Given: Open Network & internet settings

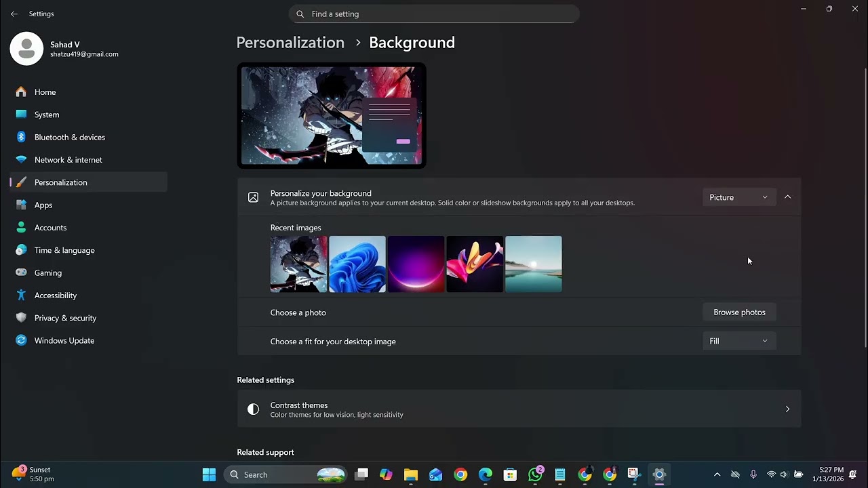Looking at the screenshot, I should pos(88,160).
